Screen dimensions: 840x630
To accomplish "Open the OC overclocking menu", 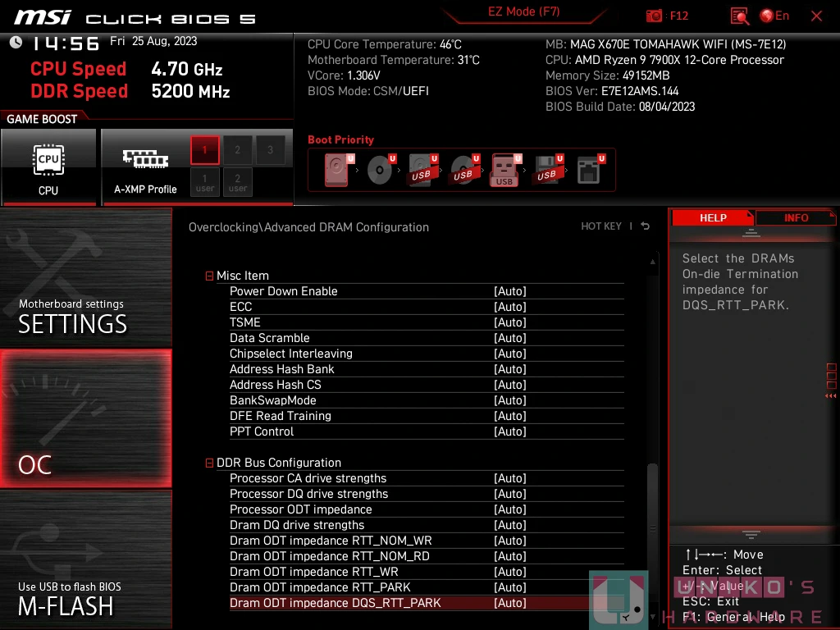I will coord(85,418).
